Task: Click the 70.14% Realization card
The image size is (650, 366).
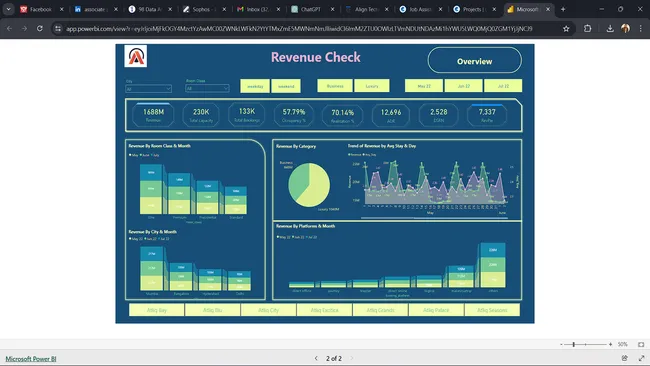Action: (x=342, y=115)
